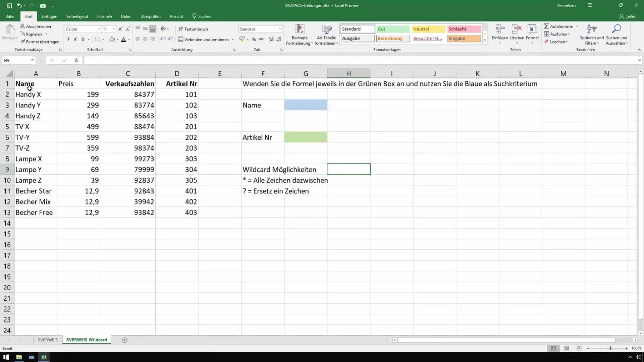644x362 pixels.
Task: Add a new sheet with plus icon
Action: tap(125, 340)
